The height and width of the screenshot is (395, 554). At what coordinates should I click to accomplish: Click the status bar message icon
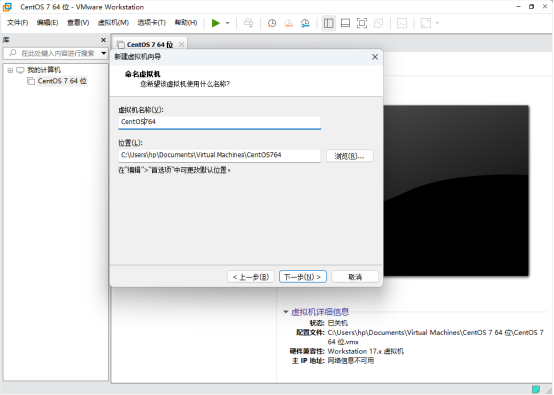click(536, 389)
